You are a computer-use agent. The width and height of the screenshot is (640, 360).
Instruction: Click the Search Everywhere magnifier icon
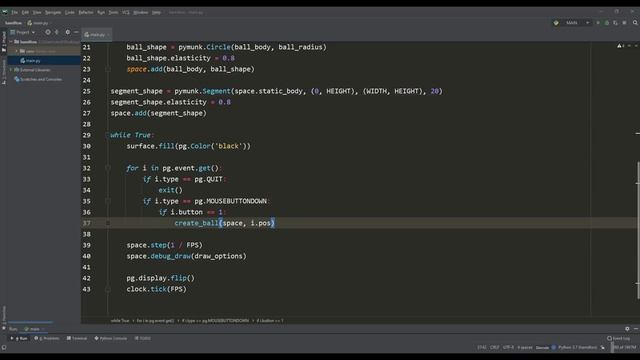click(635, 23)
